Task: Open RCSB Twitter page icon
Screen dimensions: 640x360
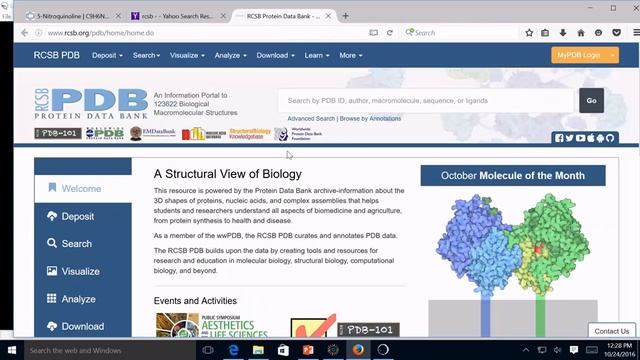Action: pos(569,138)
